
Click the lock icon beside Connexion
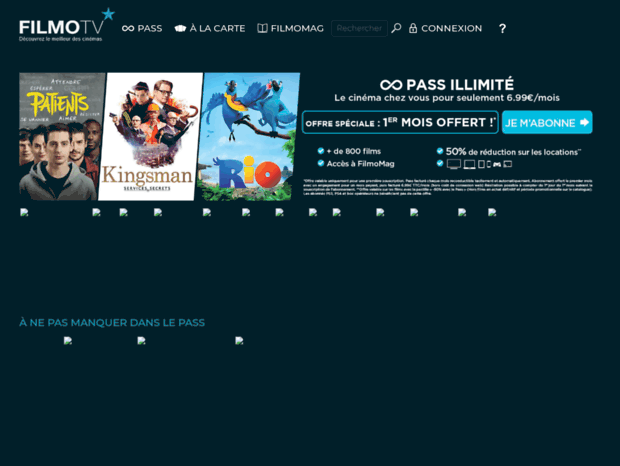point(413,28)
